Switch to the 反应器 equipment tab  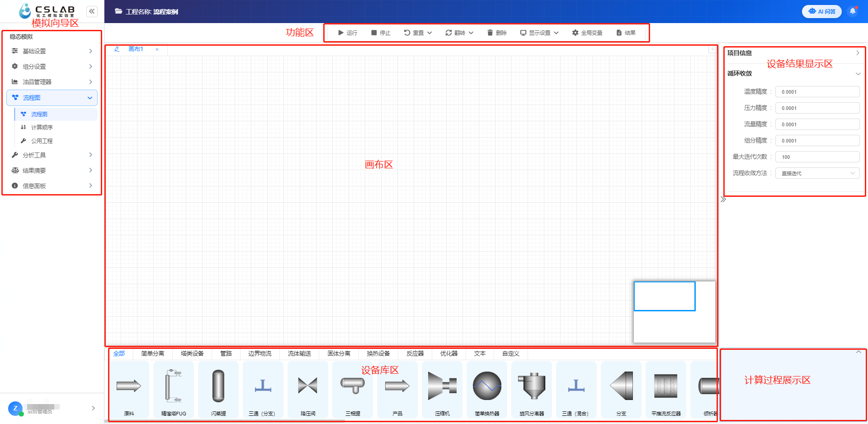[415, 353]
